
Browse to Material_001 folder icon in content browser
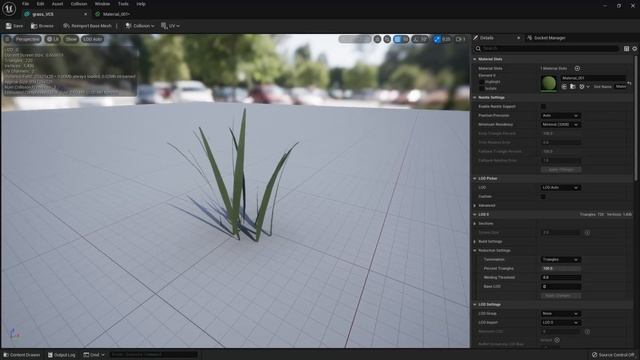[573, 87]
